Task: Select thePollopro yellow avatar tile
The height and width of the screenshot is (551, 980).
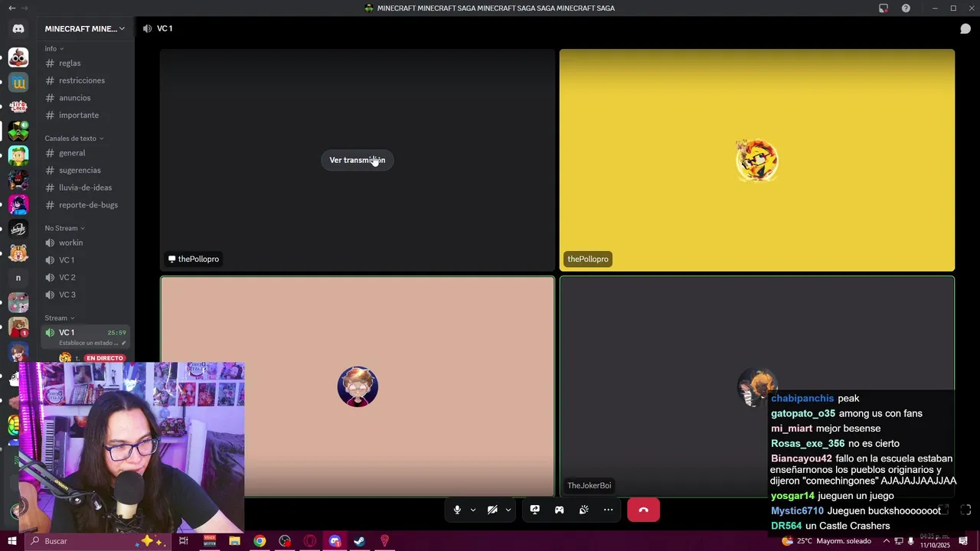Action: (756, 160)
